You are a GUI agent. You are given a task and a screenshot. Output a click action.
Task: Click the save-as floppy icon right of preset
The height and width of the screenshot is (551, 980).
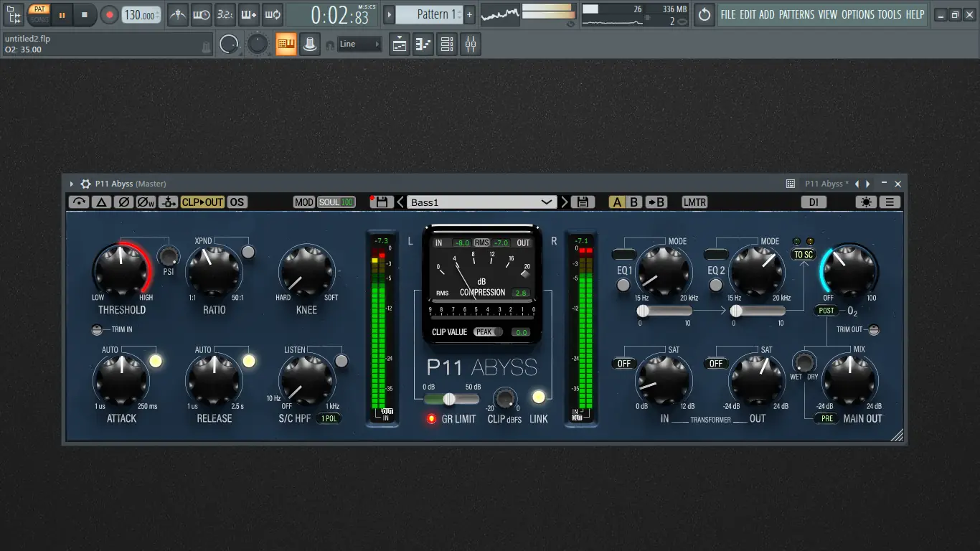(x=583, y=202)
